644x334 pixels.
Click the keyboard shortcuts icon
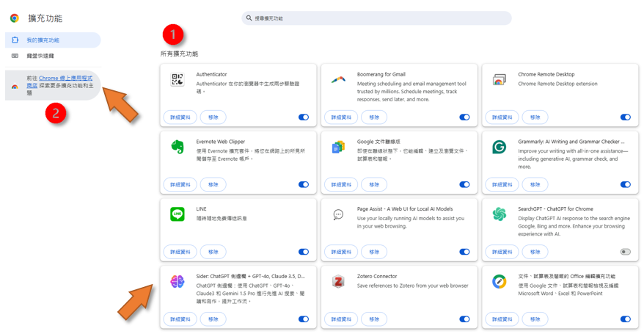coord(15,56)
